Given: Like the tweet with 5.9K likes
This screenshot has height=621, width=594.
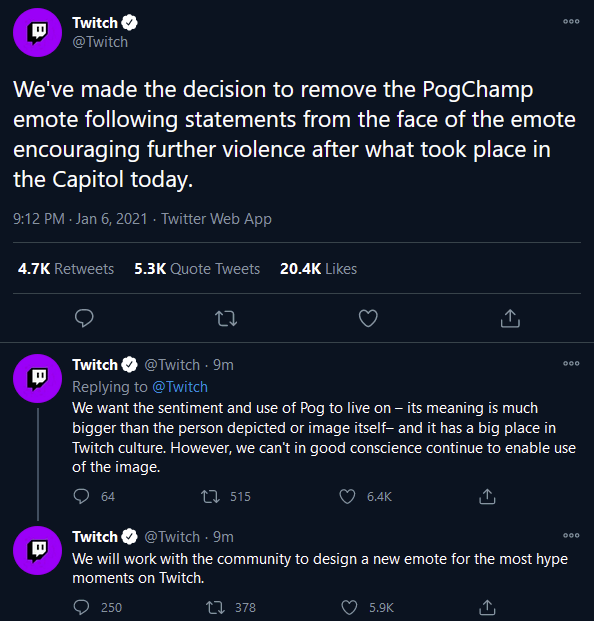Looking at the screenshot, I should pyautogui.click(x=349, y=607).
